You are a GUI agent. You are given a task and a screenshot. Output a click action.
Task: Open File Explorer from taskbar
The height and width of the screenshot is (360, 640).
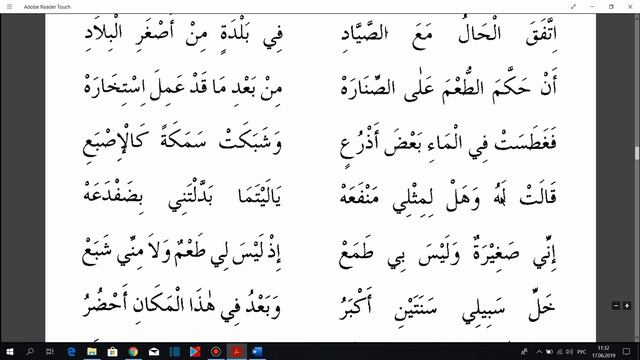(x=92, y=351)
